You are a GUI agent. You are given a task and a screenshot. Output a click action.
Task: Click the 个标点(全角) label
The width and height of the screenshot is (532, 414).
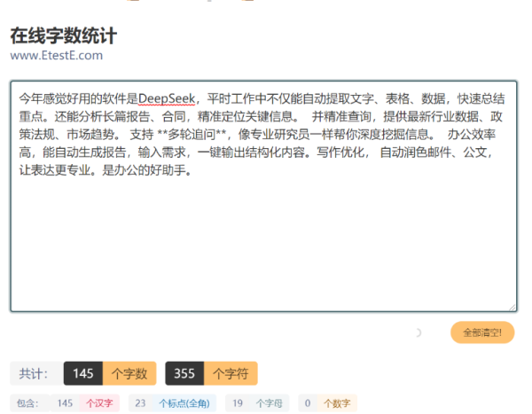click(184, 403)
